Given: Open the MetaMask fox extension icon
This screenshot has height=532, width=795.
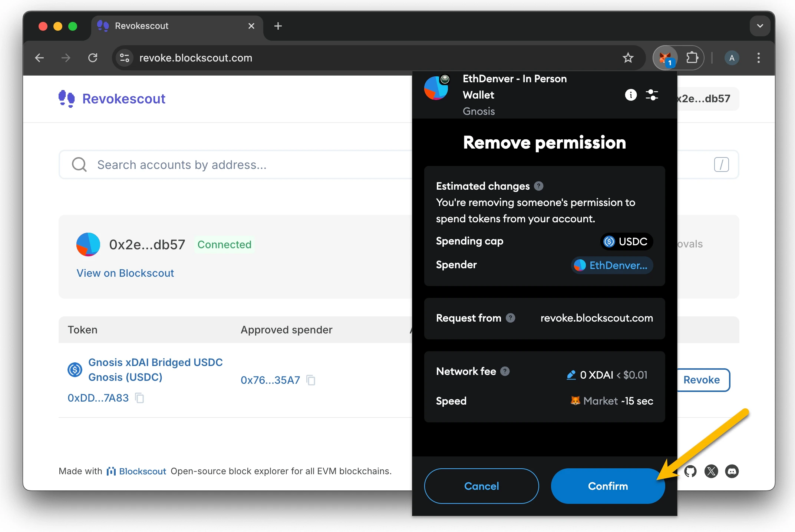Looking at the screenshot, I should (665, 58).
